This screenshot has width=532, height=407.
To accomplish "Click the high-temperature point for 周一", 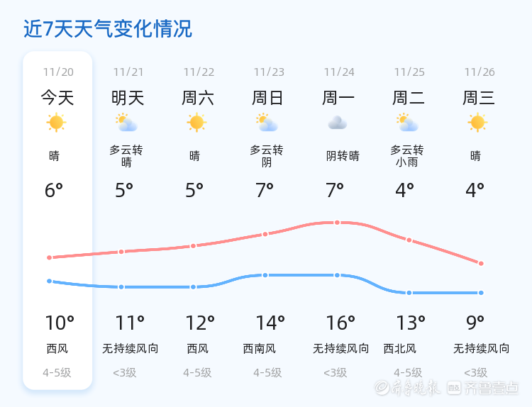I will coord(338,223).
